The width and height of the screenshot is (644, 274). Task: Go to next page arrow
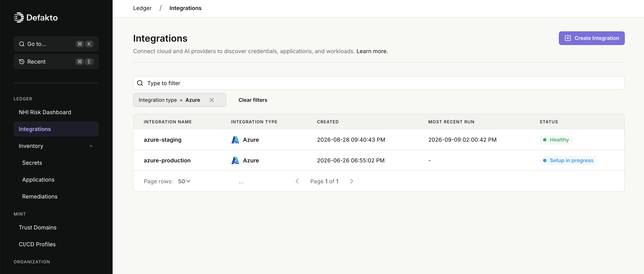(x=351, y=181)
